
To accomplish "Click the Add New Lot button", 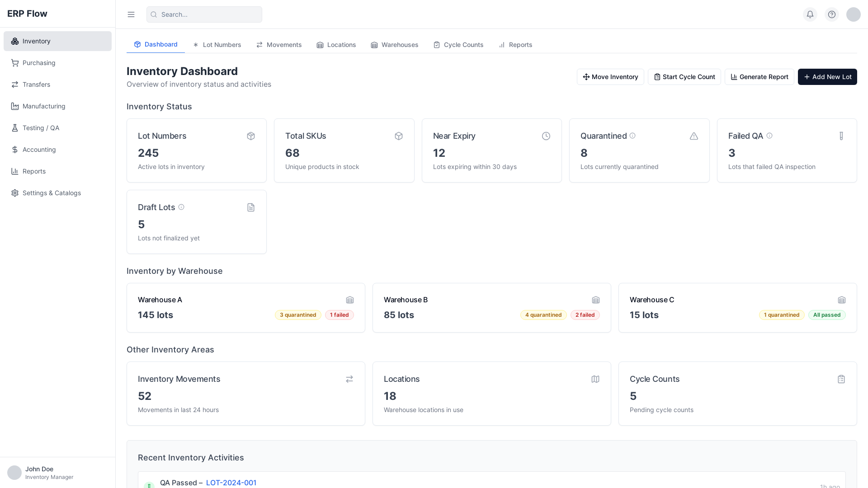I will [x=827, y=77].
